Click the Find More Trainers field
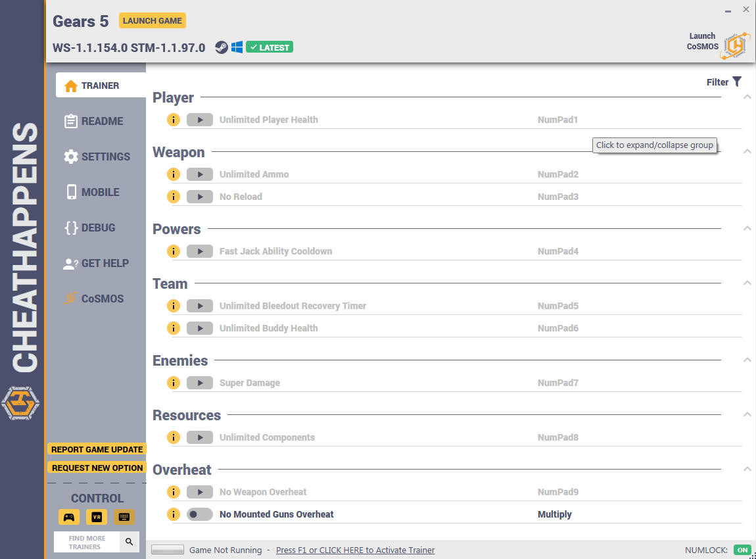Viewport: 756px width, 559px height. 87,542
